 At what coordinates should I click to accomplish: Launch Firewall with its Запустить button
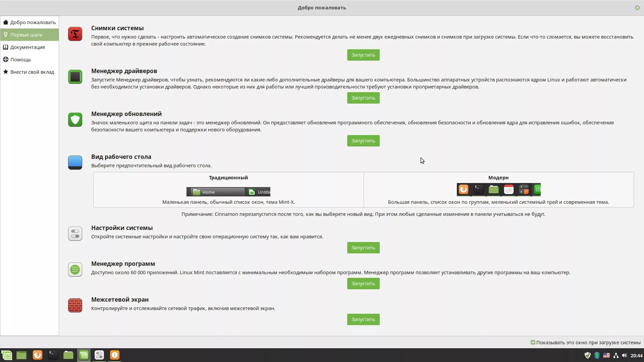[363, 319]
